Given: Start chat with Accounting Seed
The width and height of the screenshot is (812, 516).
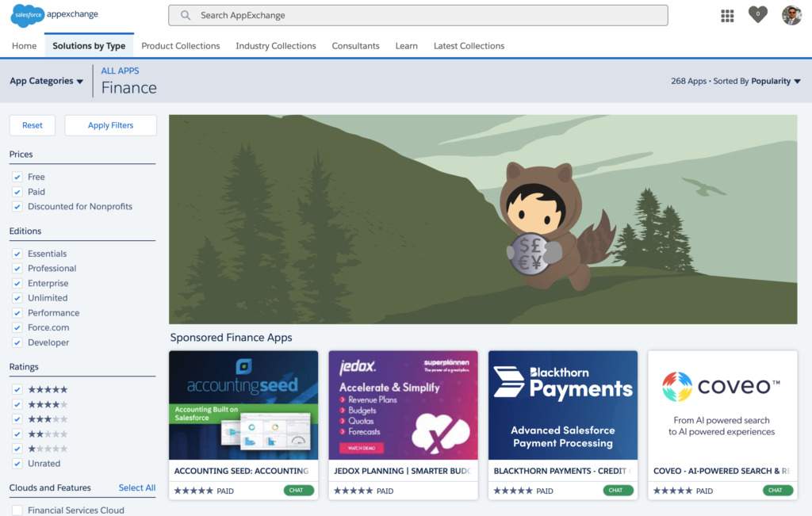Looking at the screenshot, I should [298, 490].
